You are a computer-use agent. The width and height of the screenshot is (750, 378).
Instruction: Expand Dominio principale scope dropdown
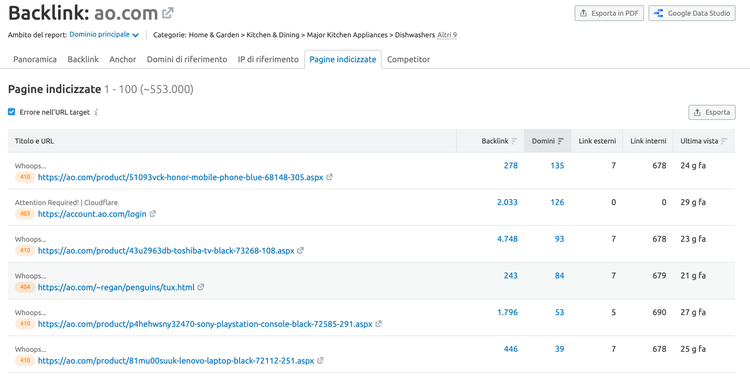tap(104, 34)
